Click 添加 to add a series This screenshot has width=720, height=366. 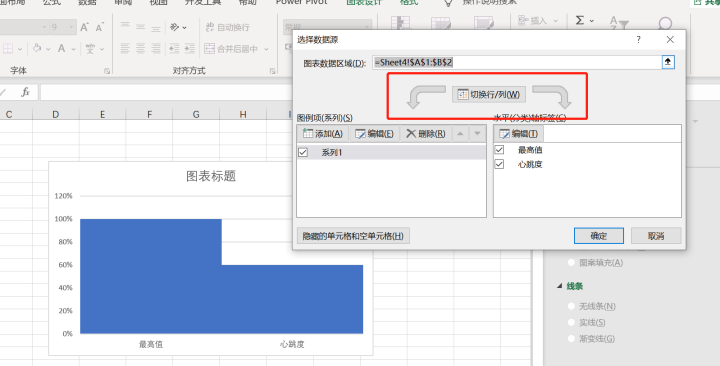pyautogui.click(x=323, y=134)
